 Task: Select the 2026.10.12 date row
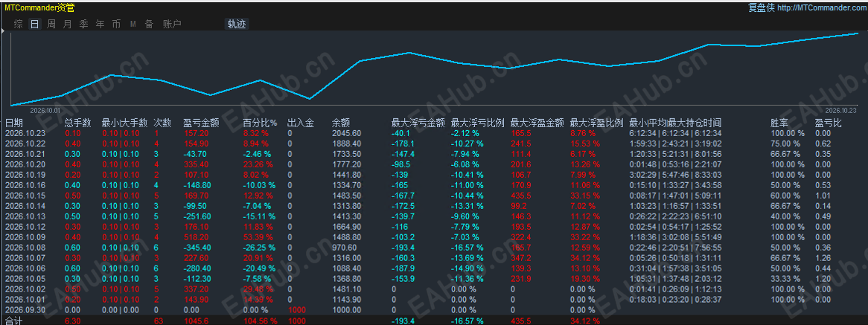tap(434, 227)
